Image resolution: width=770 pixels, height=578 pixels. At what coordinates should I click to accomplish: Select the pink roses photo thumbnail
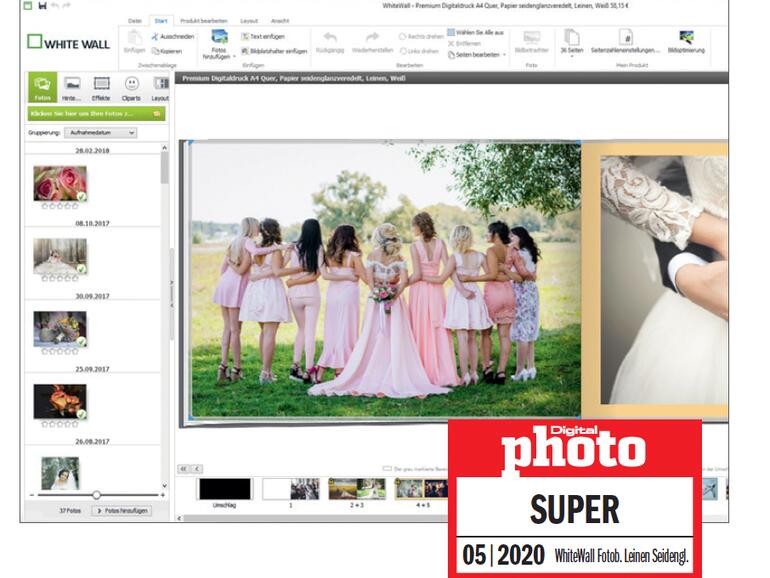60,183
